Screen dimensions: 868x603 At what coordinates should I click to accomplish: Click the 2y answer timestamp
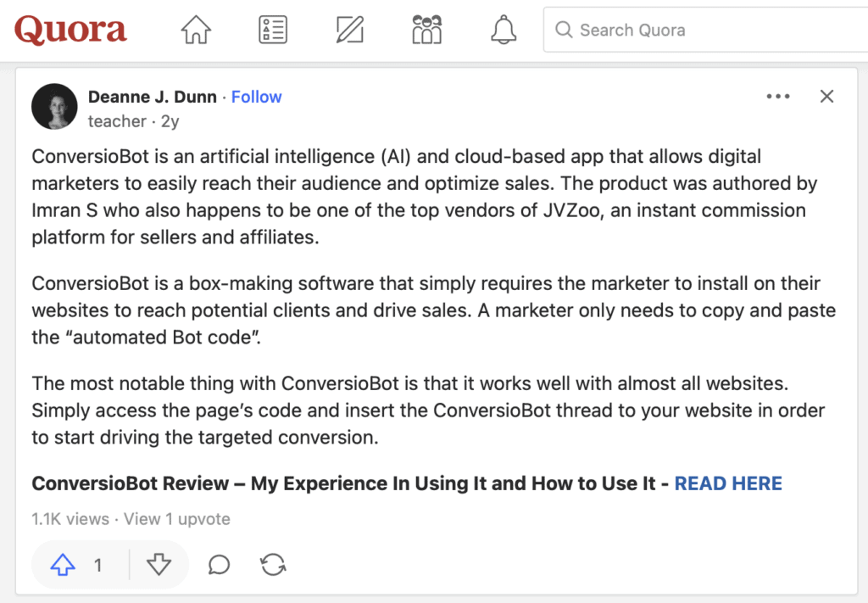170,121
